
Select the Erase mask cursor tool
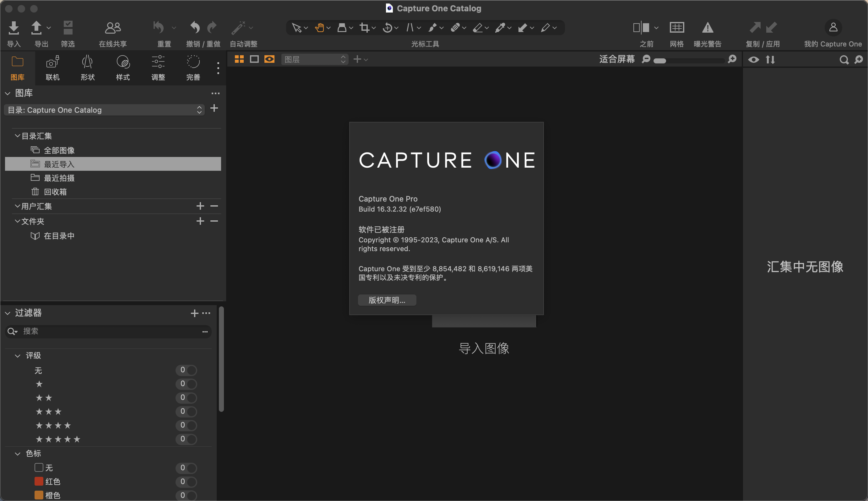[478, 28]
